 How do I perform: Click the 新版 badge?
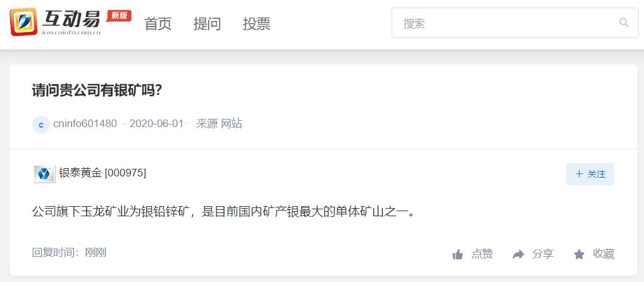[119, 16]
